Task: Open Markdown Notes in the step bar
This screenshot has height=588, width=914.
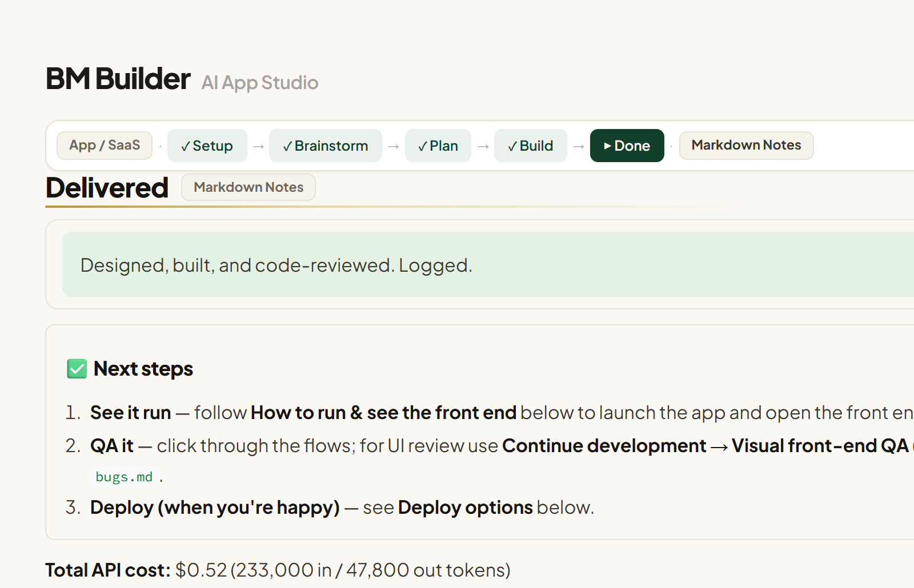Action: (746, 146)
